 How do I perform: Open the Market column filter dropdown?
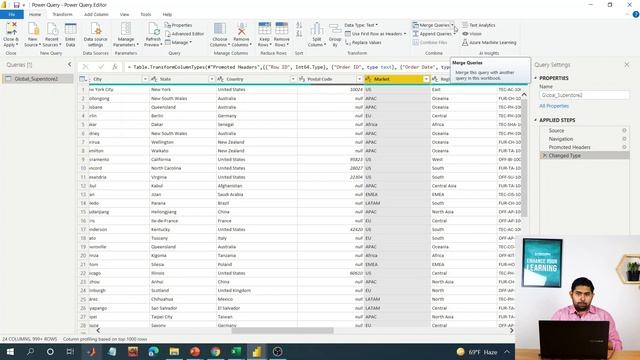pyautogui.click(x=426, y=79)
